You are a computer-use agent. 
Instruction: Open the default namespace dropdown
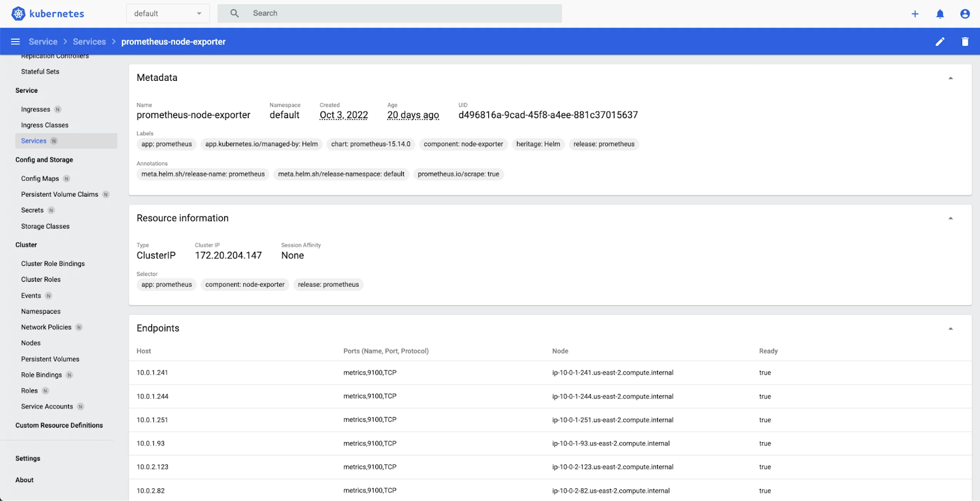pos(168,13)
